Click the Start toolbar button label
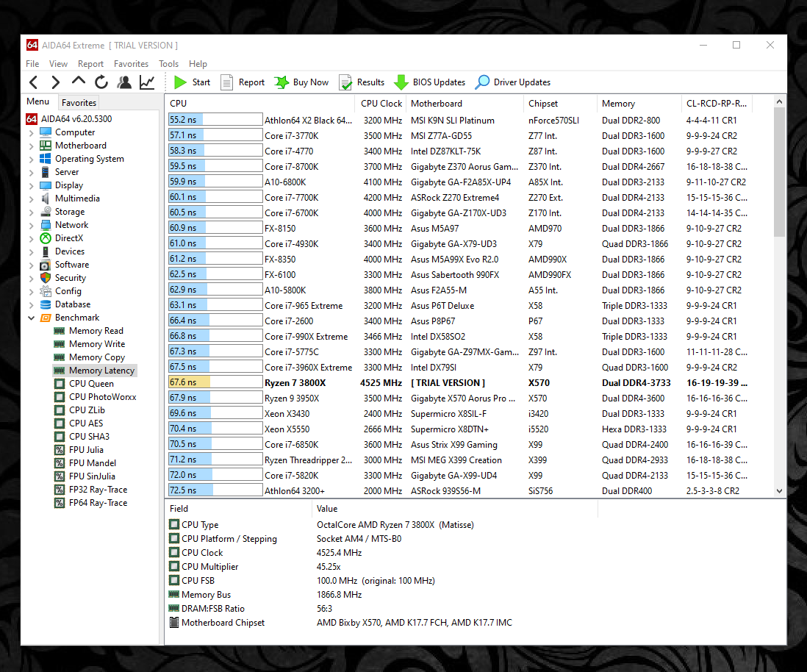Viewport: 807px width, 672px height. tap(201, 82)
